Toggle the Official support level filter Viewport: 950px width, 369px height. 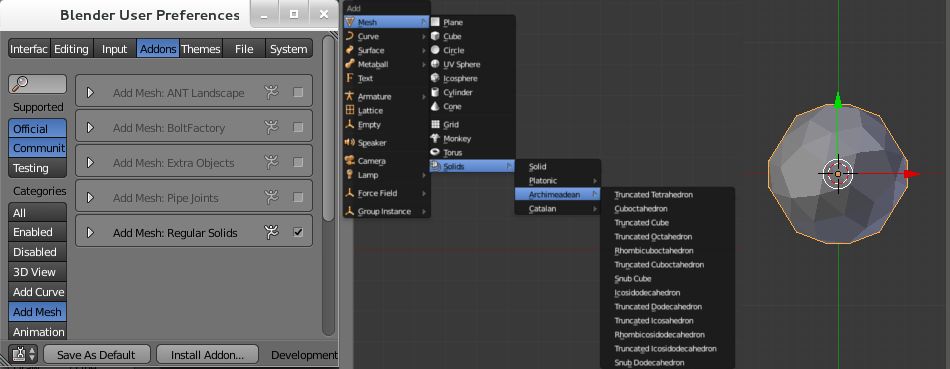pos(38,128)
